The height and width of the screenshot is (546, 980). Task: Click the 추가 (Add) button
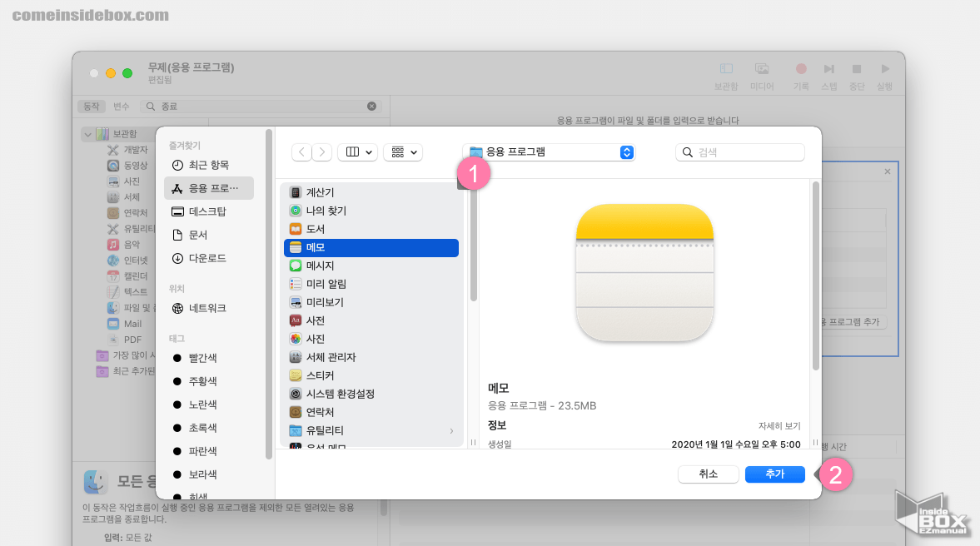click(x=774, y=474)
